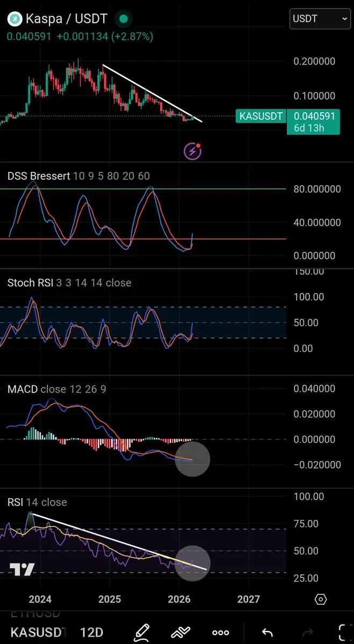Open Stoch RSI indicator legend

[69, 282]
